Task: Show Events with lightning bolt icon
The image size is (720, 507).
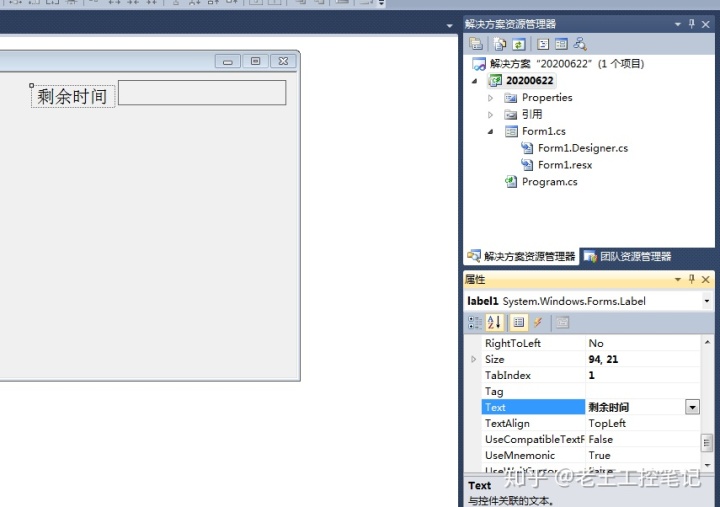Action: click(538, 322)
